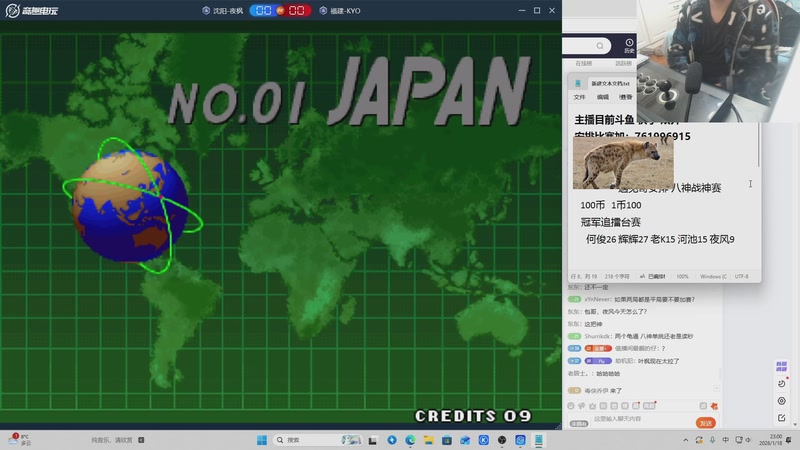Close the 纯音乐 music notification on taskbar
The height and width of the screenshot is (450, 800).
(141, 440)
